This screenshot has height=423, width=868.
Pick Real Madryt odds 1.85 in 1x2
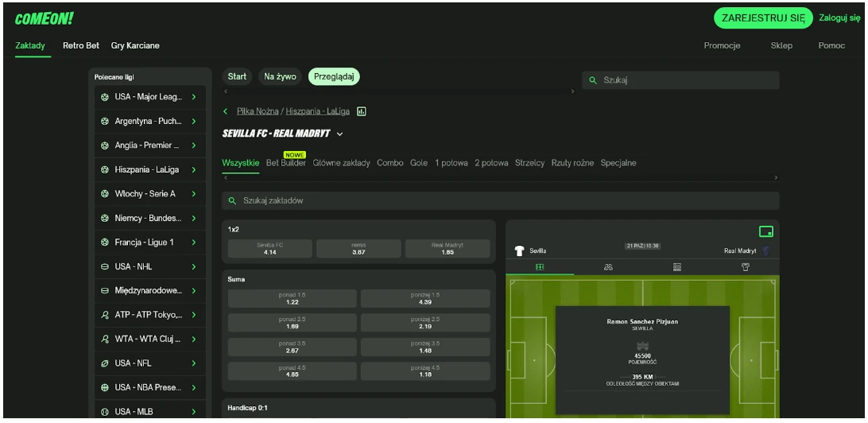pos(448,249)
